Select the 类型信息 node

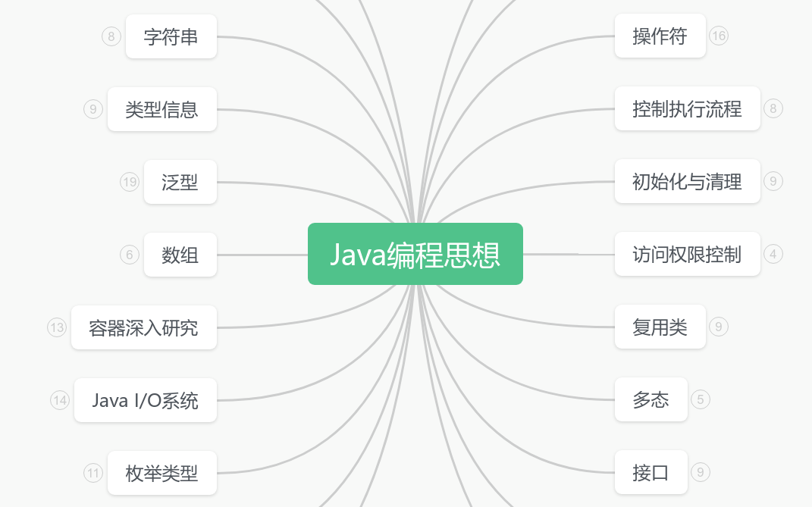(x=162, y=109)
